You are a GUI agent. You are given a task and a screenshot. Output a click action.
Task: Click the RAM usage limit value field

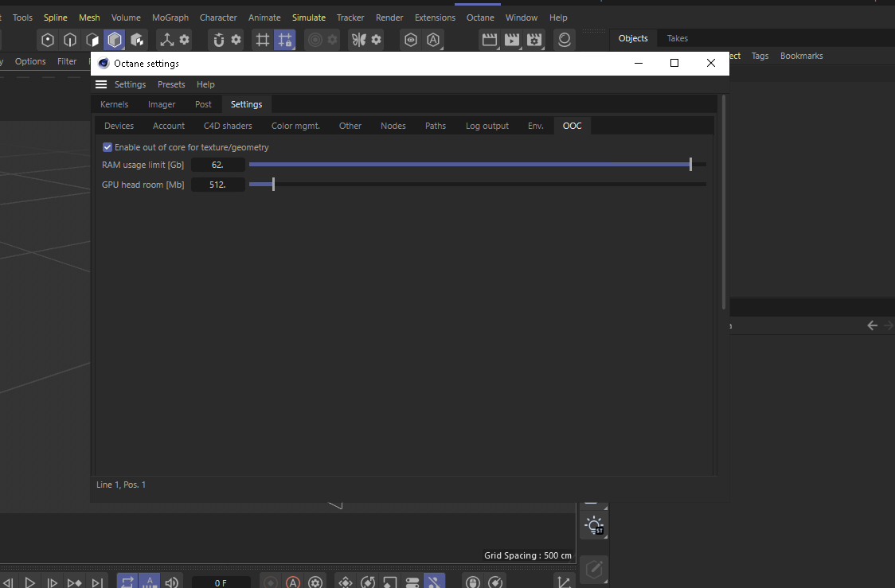tap(217, 165)
